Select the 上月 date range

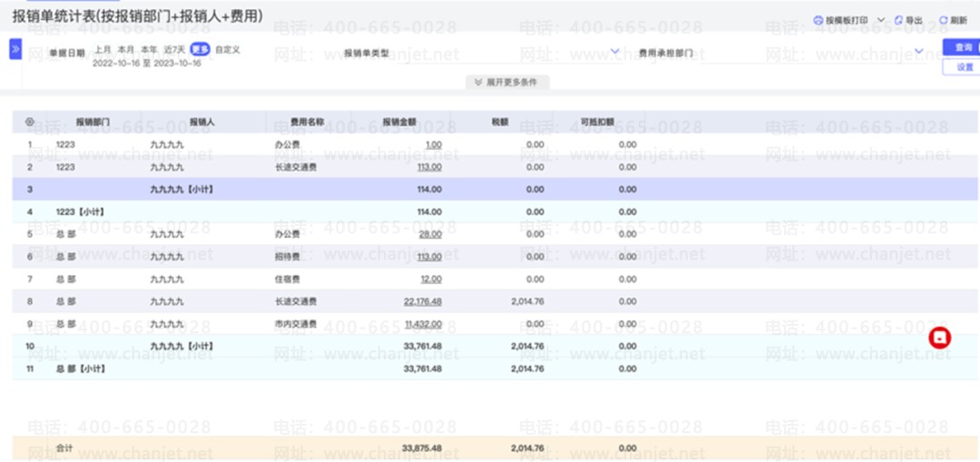[102, 49]
